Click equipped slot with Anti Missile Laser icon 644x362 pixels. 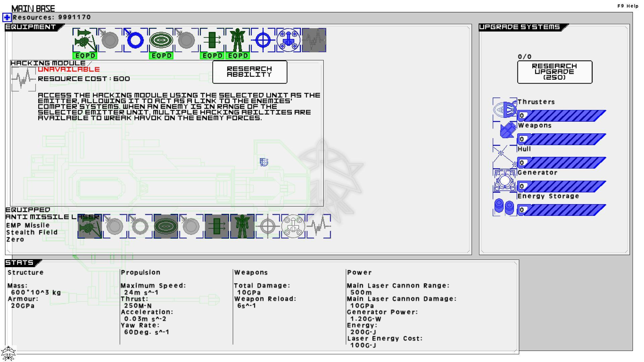(90, 226)
